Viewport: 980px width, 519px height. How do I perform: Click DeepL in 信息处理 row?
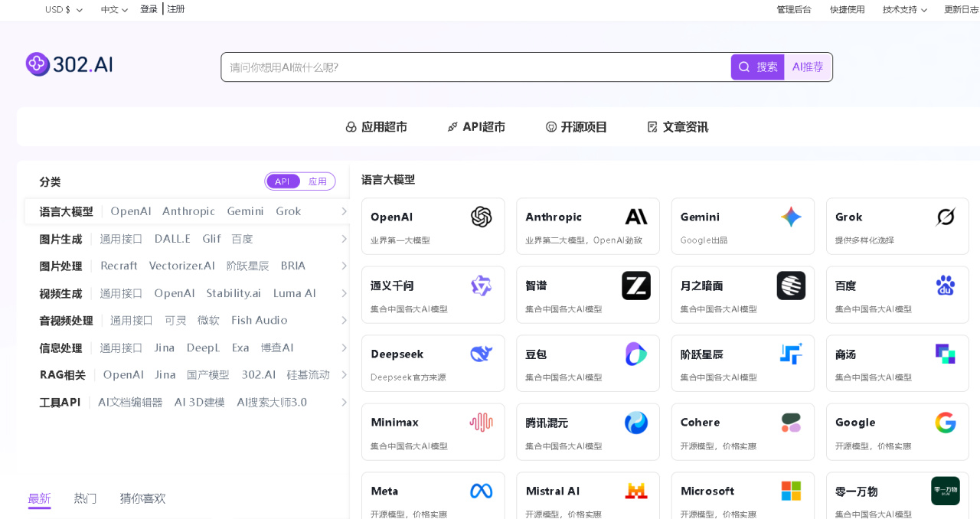[203, 348]
